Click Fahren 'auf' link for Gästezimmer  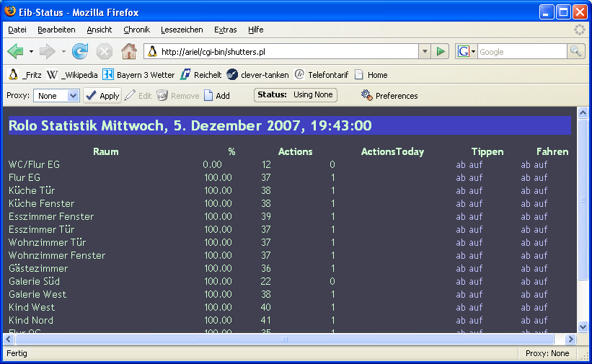(541, 268)
